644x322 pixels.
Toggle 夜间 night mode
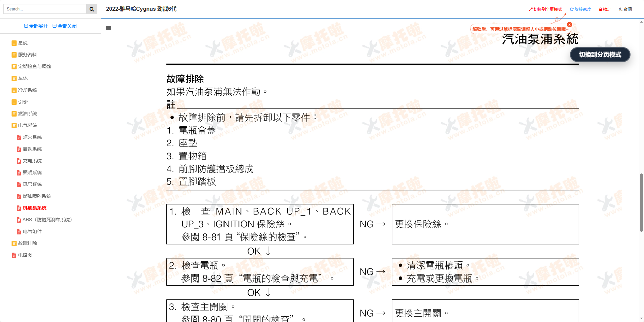[x=625, y=9]
